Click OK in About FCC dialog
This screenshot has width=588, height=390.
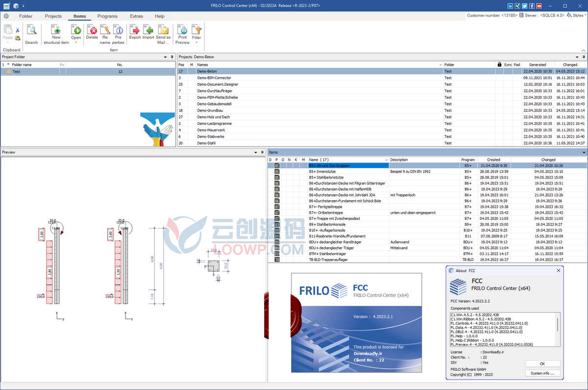(542, 364)
